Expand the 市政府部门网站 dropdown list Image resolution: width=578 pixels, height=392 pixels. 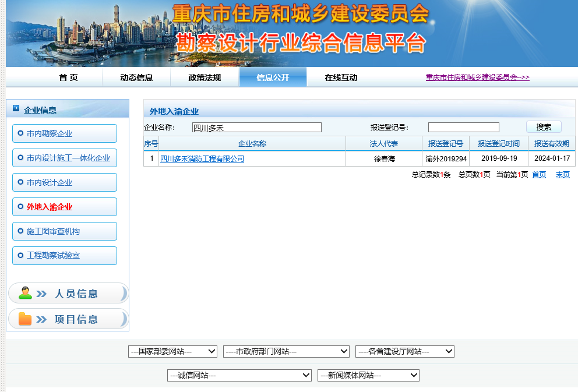click(x=286, y=351)
